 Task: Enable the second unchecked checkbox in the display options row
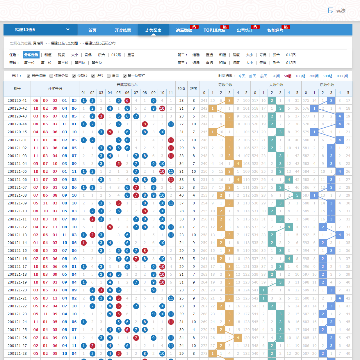pyautogui.click(x=108, y=76)
